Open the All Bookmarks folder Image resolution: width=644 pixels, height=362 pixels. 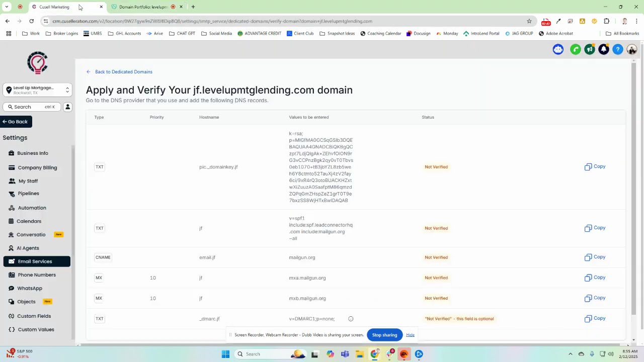[x=622, y=34]
